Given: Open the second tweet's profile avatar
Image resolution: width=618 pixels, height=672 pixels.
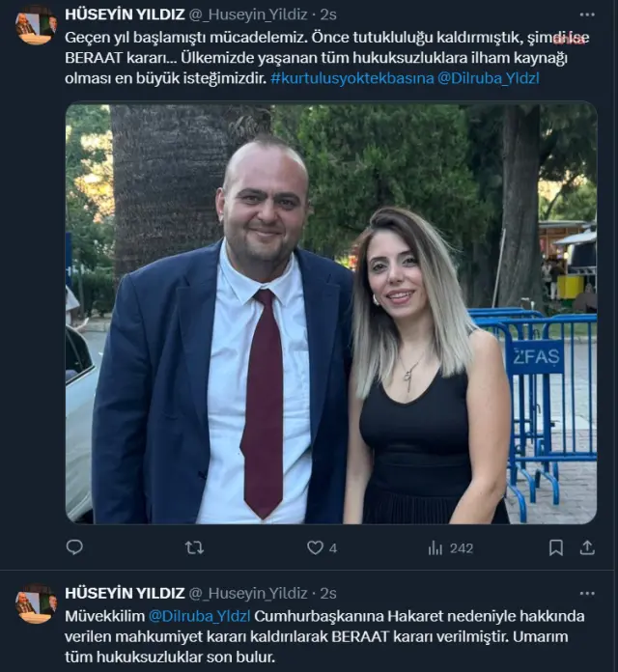Looking at the screenshot, I should coord(36,603).
